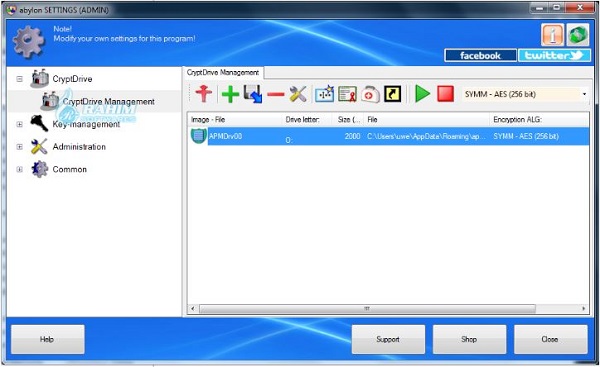Open the wrench and screwdriver settings icon
Viewport: 600px width, 367px height.
298,94
